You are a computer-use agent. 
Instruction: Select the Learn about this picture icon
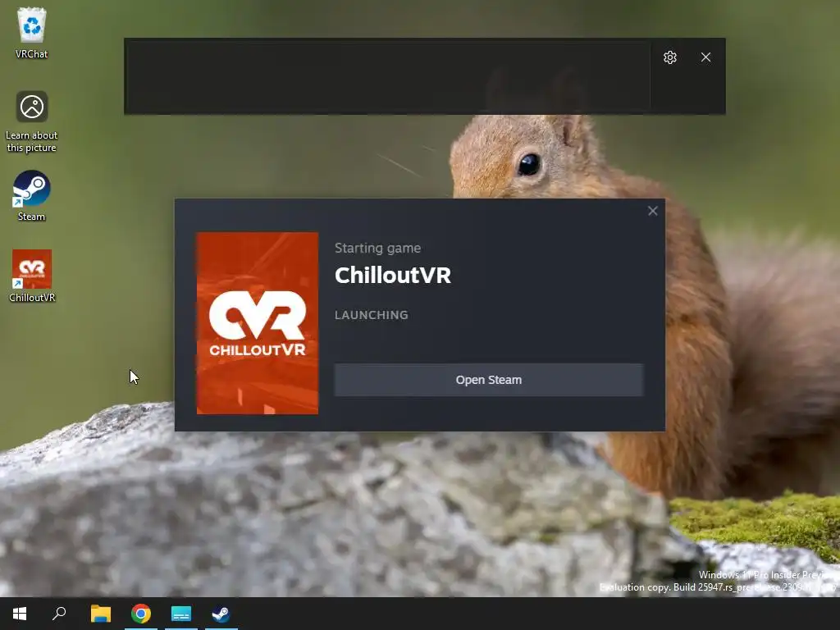32,121
